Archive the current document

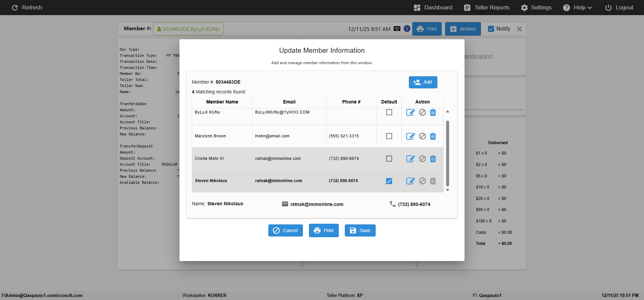tap(463, 29)
